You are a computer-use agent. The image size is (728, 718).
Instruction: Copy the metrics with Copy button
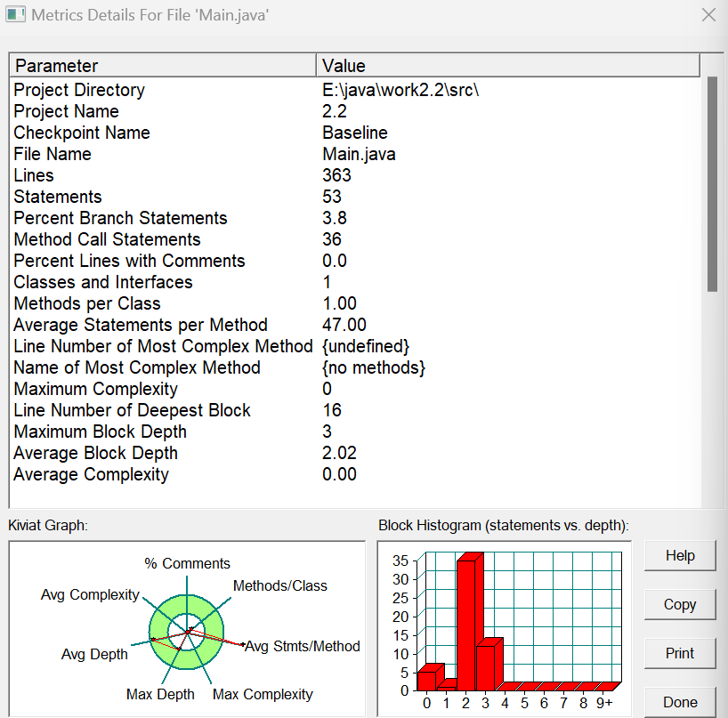pos(680,604)
